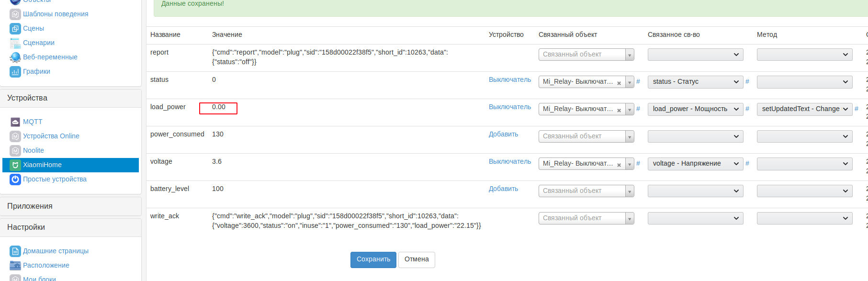
Task: Click the Простые устройства power icon
Action: click(15, 180)
